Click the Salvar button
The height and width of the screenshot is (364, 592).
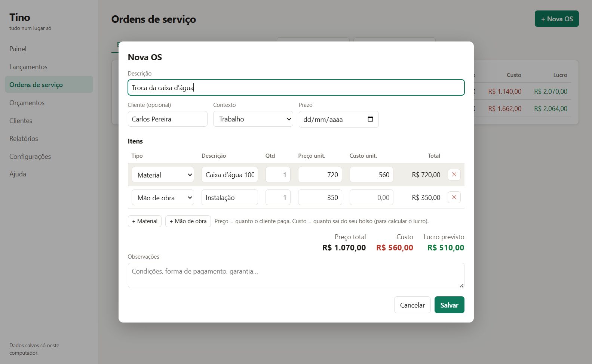pyautogui.click(x=449, y=305)
